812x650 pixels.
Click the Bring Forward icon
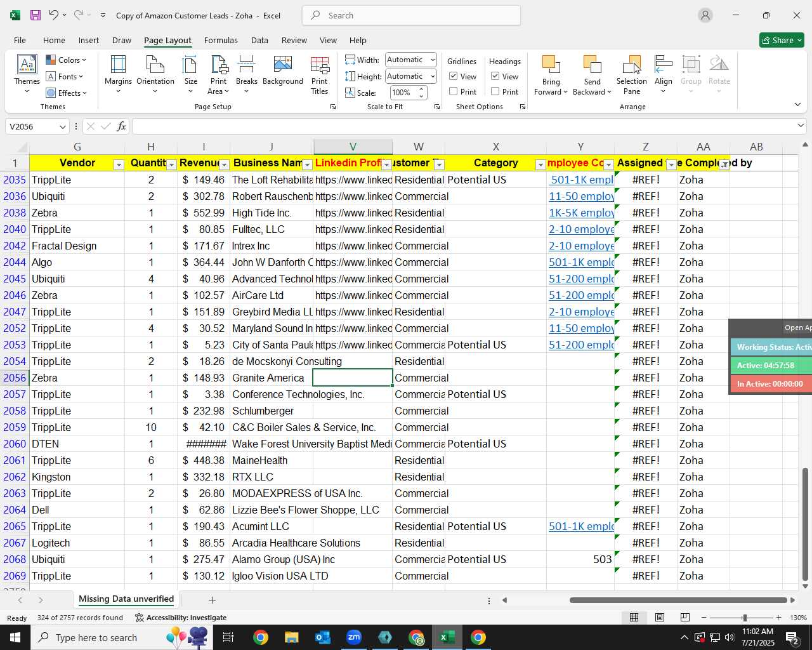tap(551, 65)
